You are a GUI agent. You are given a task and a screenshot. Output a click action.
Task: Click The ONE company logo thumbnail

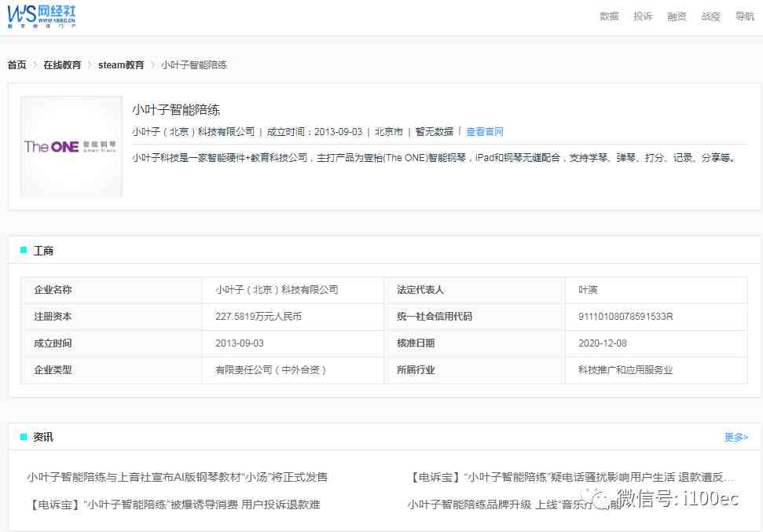pos(71,146)
